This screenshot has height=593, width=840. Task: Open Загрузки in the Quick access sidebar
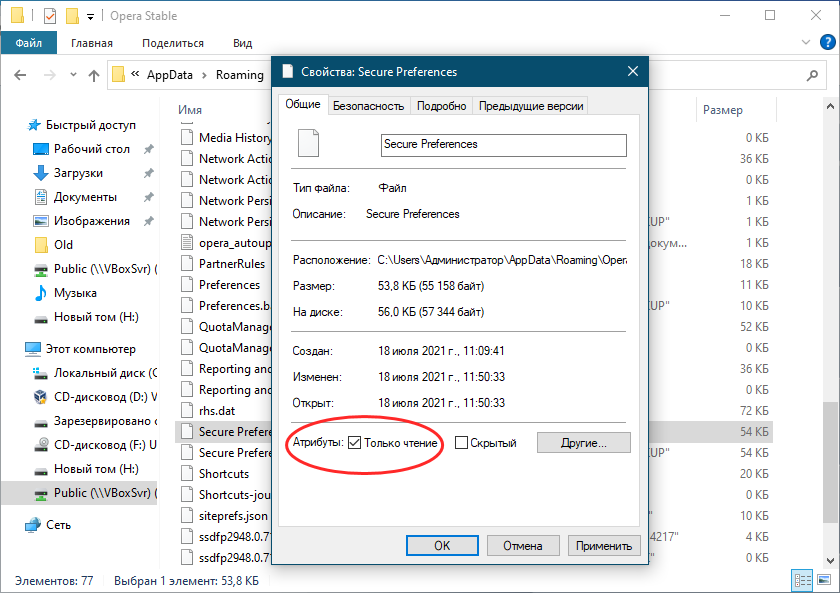coord(78,173)
